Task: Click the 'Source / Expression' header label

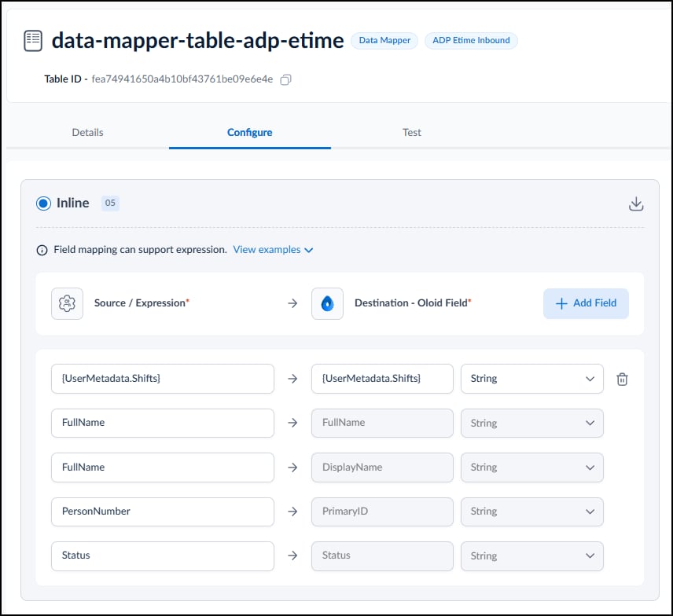Action: [x=142, y=302]
